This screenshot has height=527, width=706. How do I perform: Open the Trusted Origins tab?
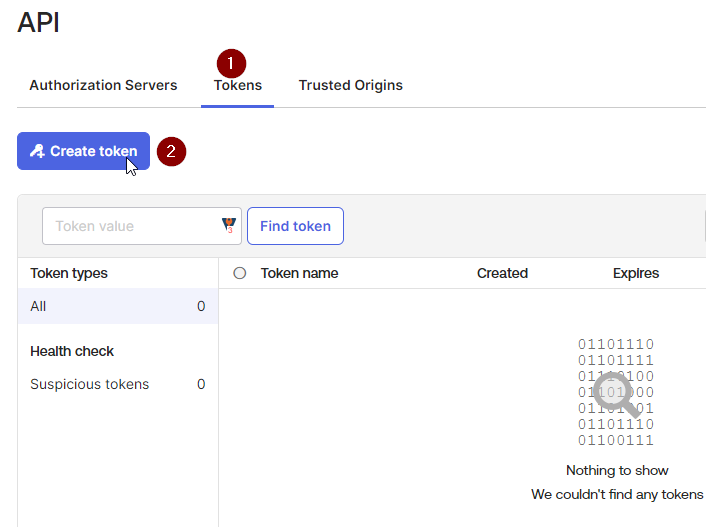tap(351, 85)
